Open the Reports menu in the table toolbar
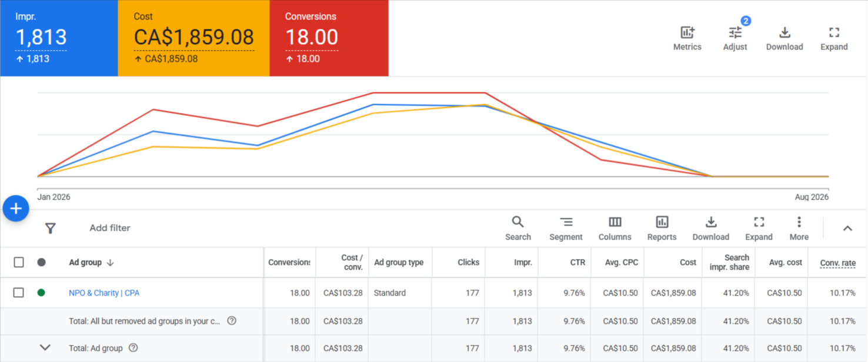The height and width of the screenshot is (362, 868). 662,228
